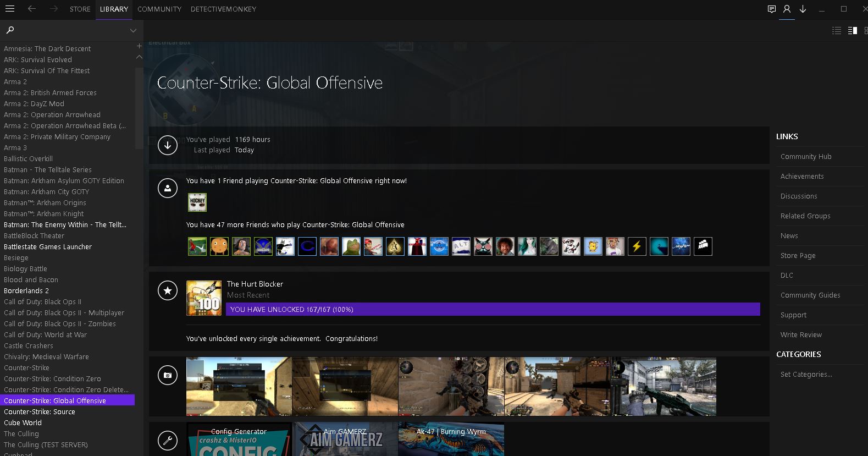
Task: Click the purple achievements progress bar
Action: pos(493,309)
